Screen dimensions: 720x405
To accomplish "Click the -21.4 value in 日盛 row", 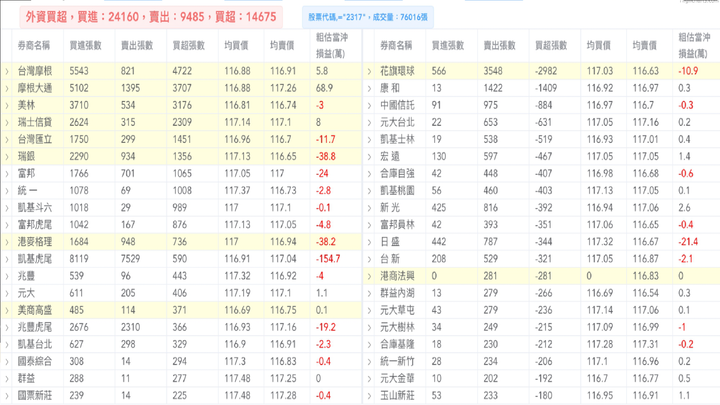I will tap(688, 242).
